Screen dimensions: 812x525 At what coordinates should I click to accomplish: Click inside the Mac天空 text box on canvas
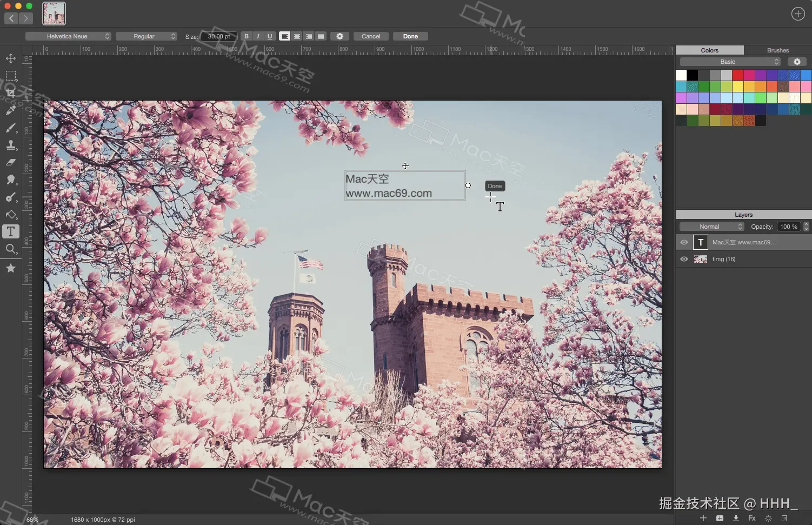[405, 186]
